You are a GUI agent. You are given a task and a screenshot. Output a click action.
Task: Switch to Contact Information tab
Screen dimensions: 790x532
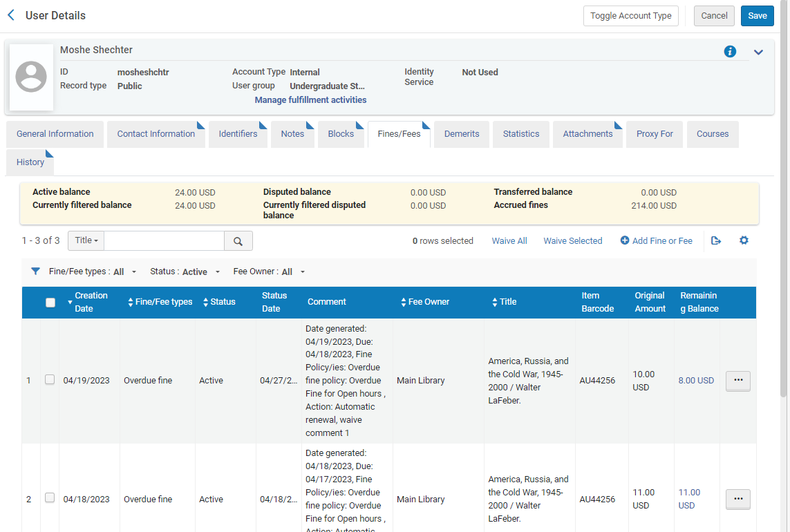[156, 134]
